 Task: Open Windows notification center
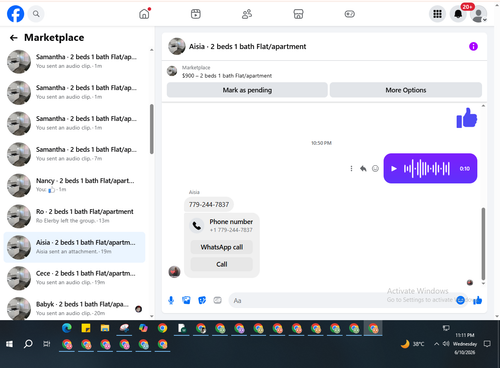tap(487, 344)
